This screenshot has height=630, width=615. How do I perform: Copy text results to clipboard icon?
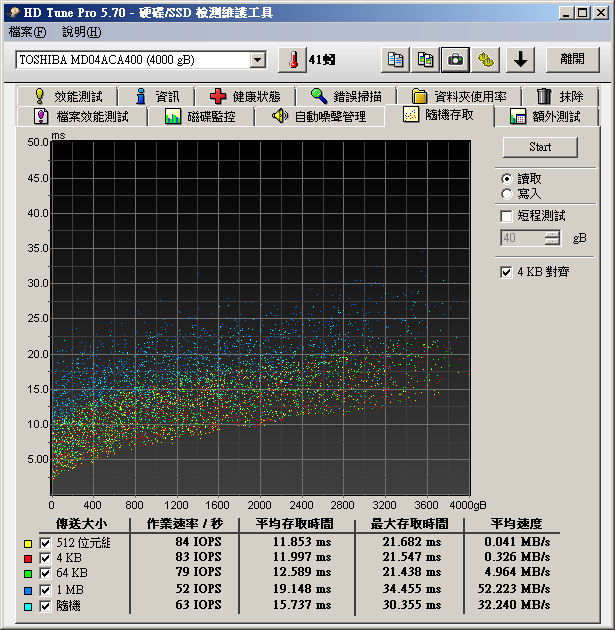[x=395, y=60]
